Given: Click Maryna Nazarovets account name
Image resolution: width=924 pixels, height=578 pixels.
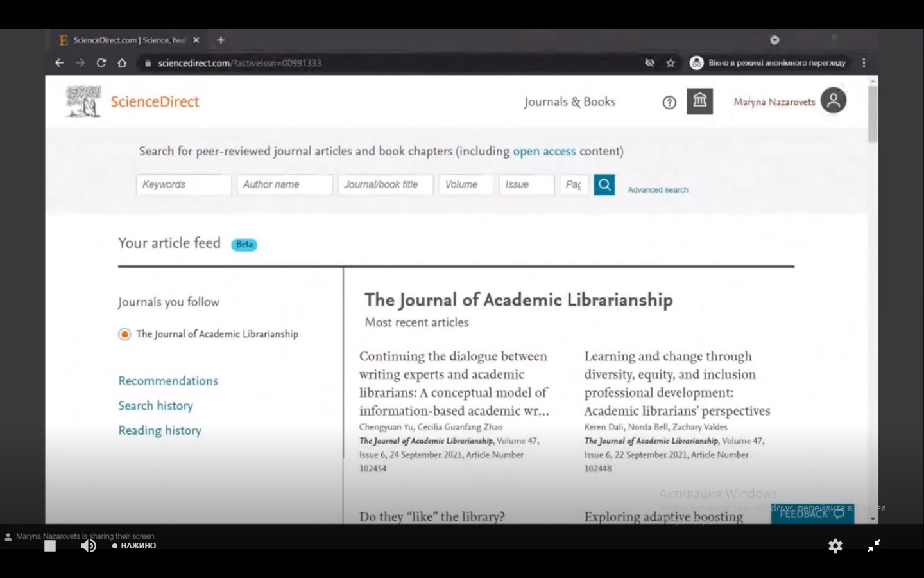Looking at the screenshot, I should point(774,102).
